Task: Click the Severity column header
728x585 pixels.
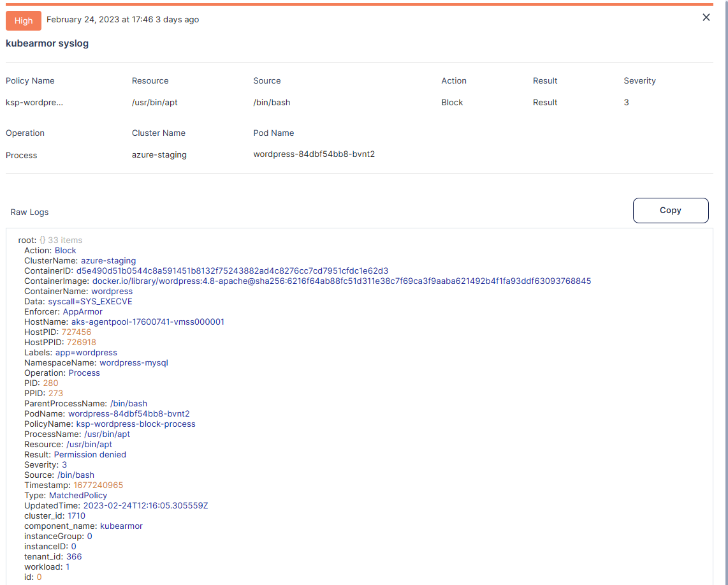Action: [640, 81]
